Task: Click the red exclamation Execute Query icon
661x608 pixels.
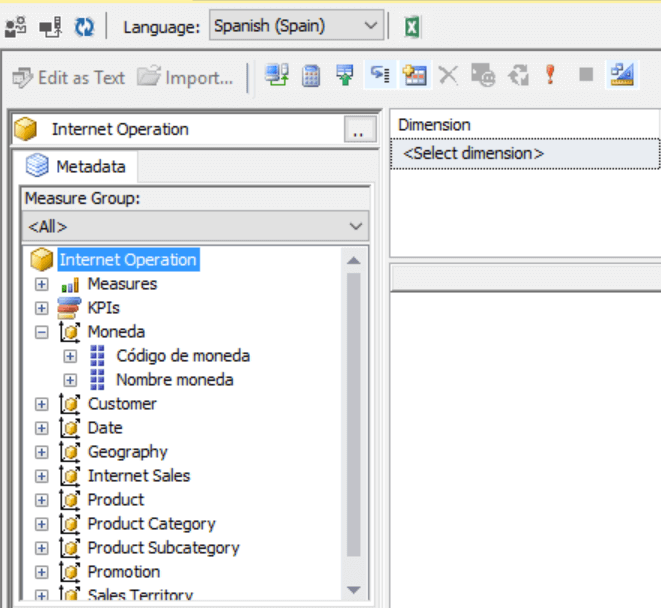Action: (x=550, y=75)
